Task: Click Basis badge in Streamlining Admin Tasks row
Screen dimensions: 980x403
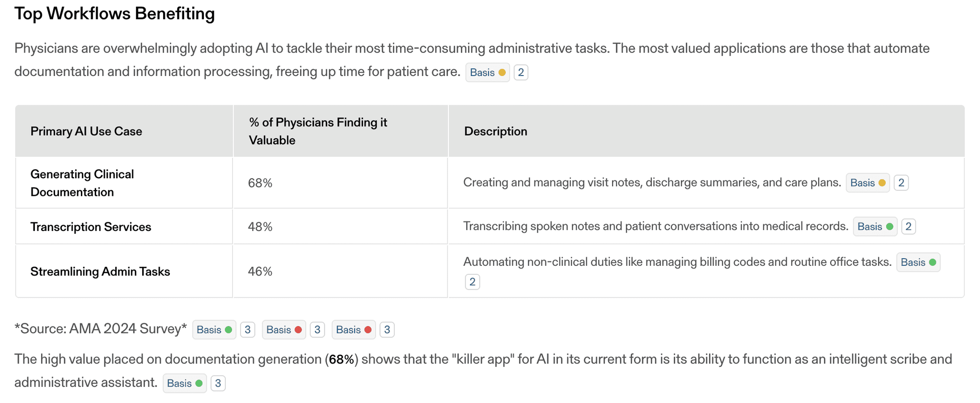Action: [x=918, y=262]
